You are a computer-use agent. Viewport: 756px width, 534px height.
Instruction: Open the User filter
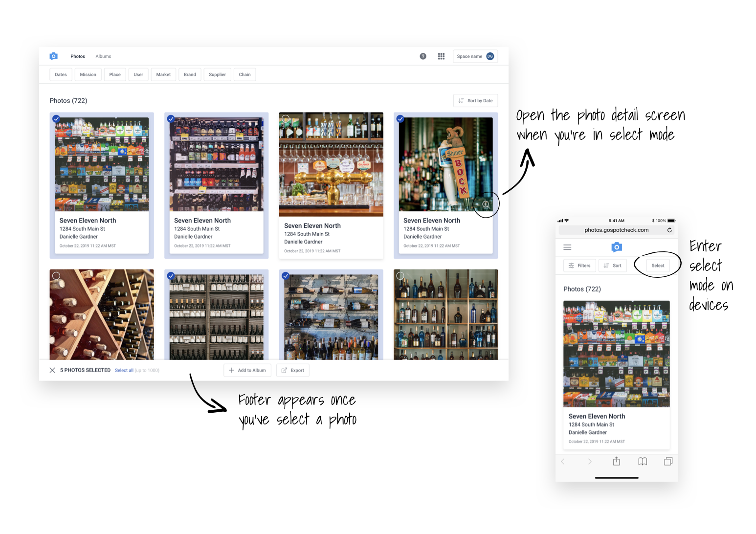(x=138, y=75)
